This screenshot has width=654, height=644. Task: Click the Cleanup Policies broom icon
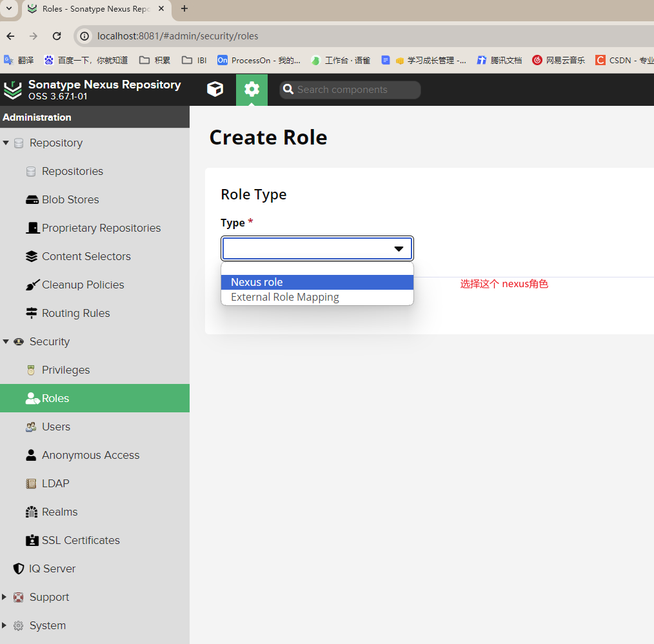pyautogui.click(x=32, y=285)
